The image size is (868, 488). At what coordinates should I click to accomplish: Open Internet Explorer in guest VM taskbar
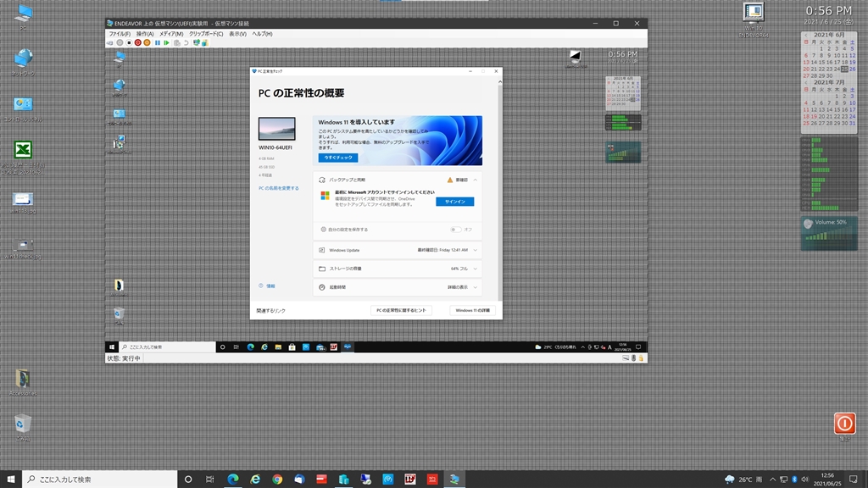click(264, 347)
